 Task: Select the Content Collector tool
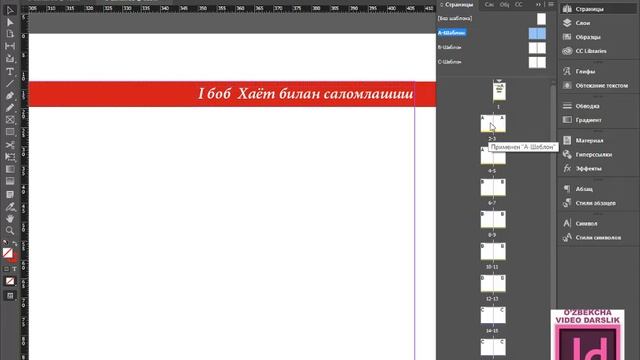(10, 59)
